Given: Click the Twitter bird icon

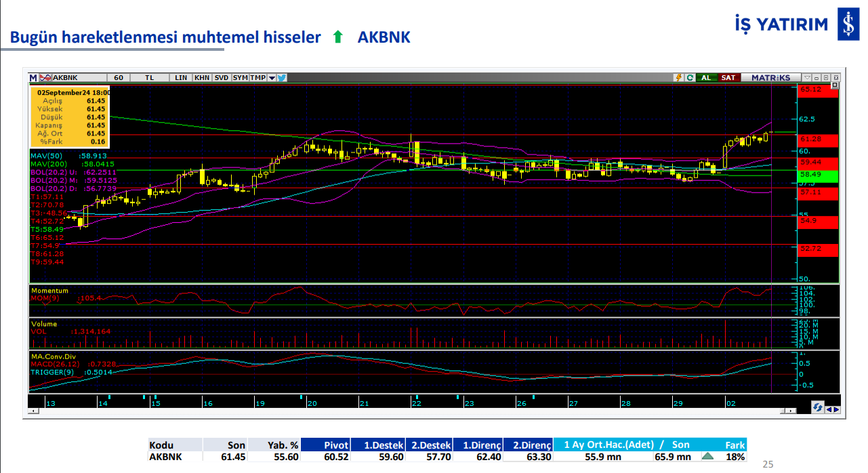Looking at the screenshot, I should [281, 77].
